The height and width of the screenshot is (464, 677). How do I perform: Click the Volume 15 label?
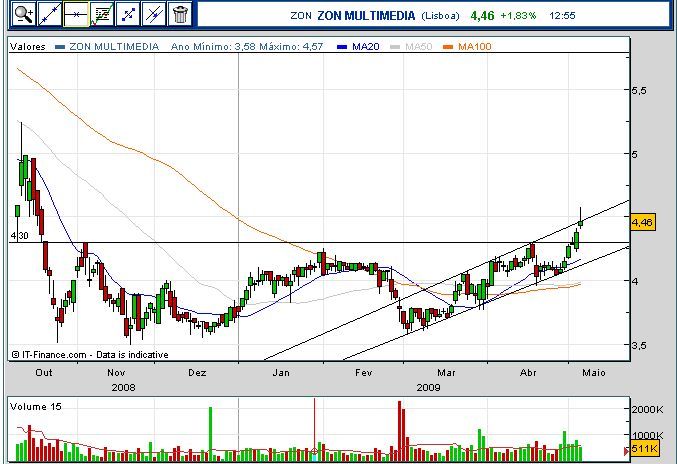[x=36, y=407]
